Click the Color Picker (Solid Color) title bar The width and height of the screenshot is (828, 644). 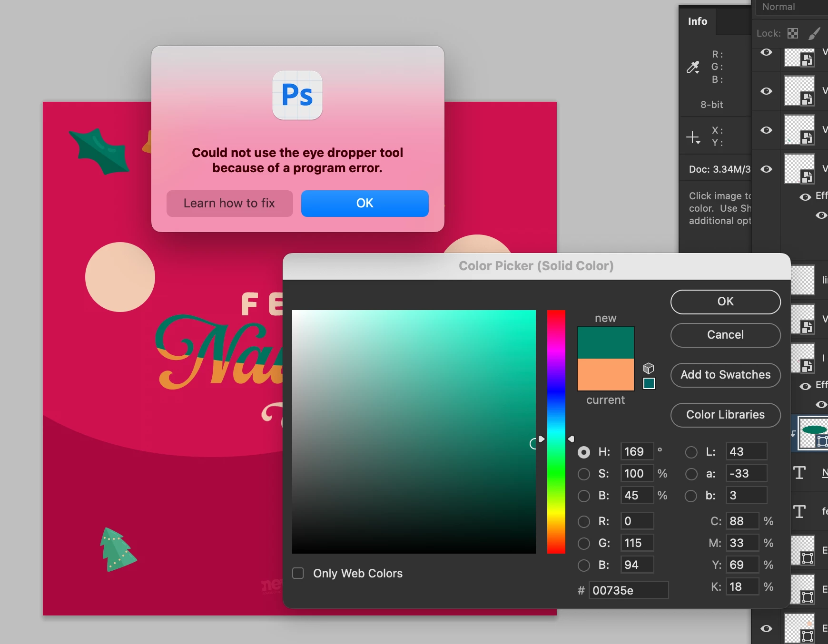coord(536,266)
